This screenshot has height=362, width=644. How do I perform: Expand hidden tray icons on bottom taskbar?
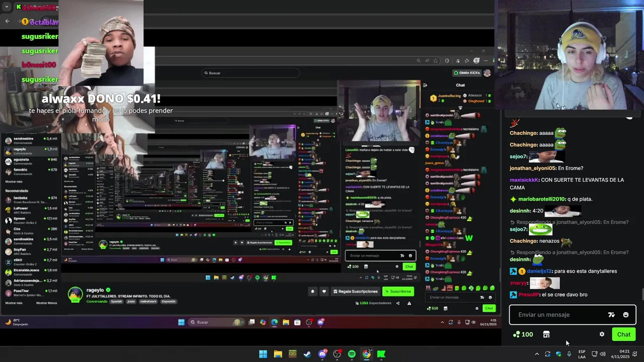(537, 354)
